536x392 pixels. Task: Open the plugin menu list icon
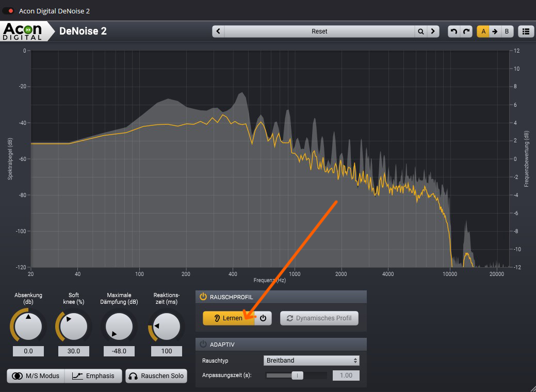click(x=526, y=31)
